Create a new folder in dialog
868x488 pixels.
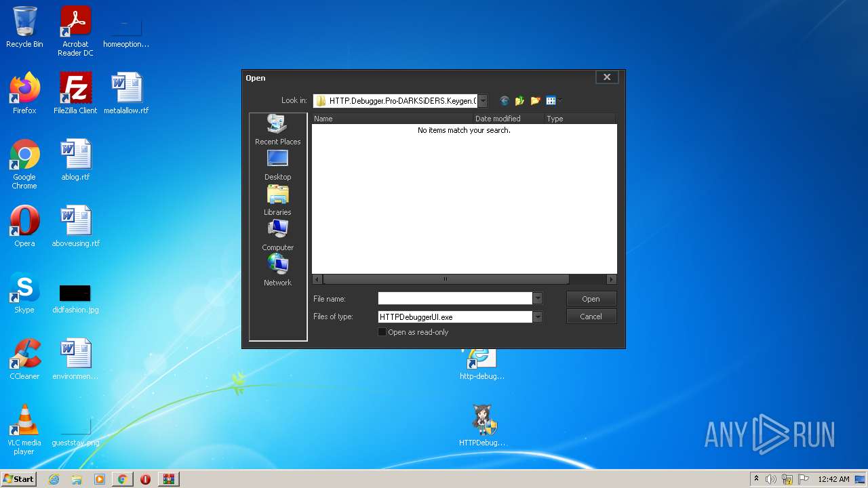(x=536, y=101)
